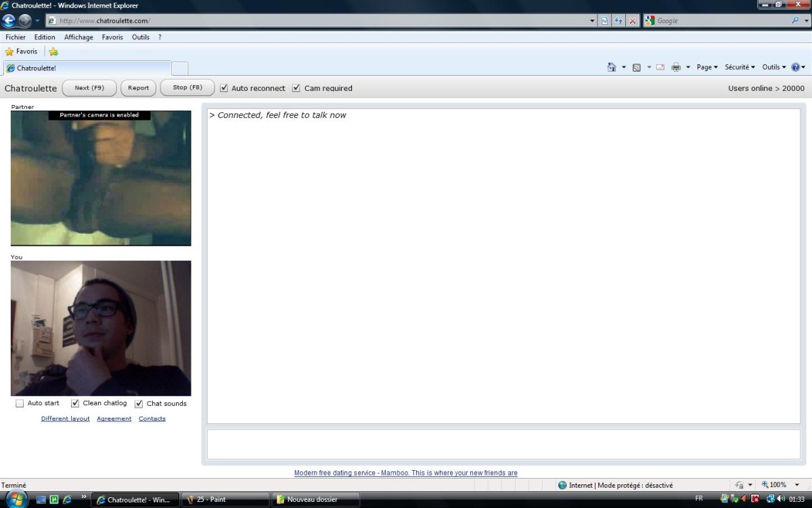The image size is (812, 508).
Task: Open the Agreement link
Action: 114,419
